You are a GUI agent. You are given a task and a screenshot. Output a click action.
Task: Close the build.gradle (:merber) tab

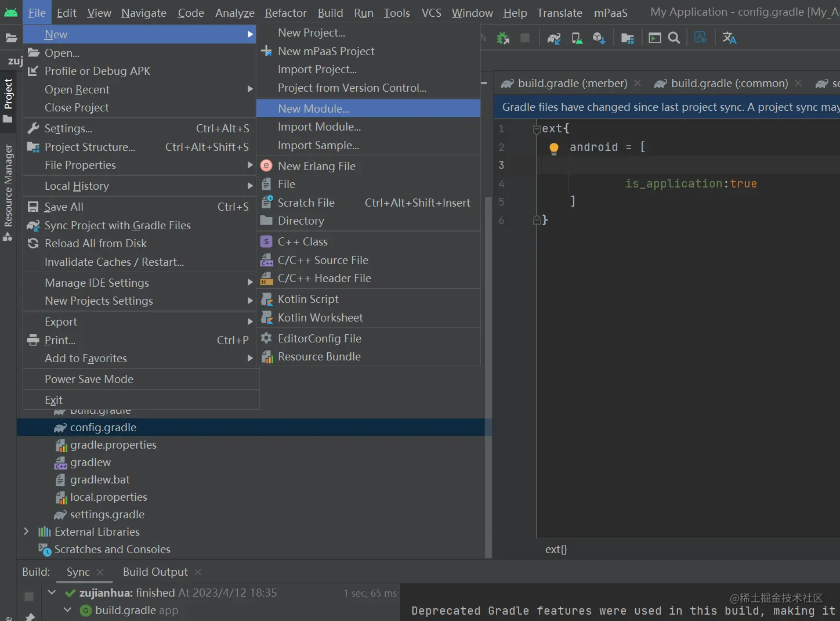(x=638, y=84)
